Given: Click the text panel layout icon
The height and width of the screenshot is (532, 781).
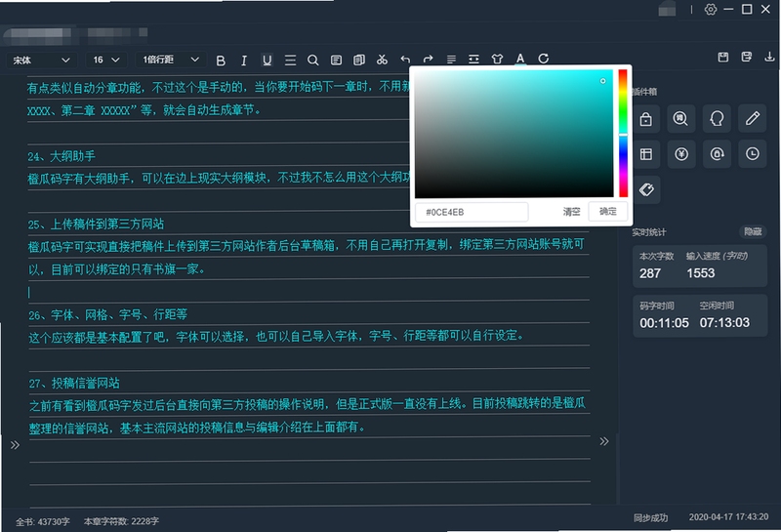Looking at the screenshot, I should point(336,61).
